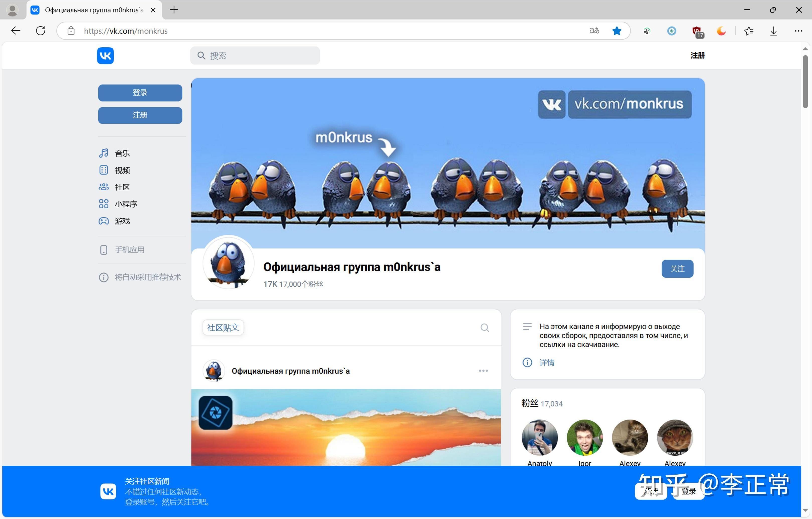Screen dimensions: 812x519
Task: Click the search field in VK header
Action: point(255,56)
